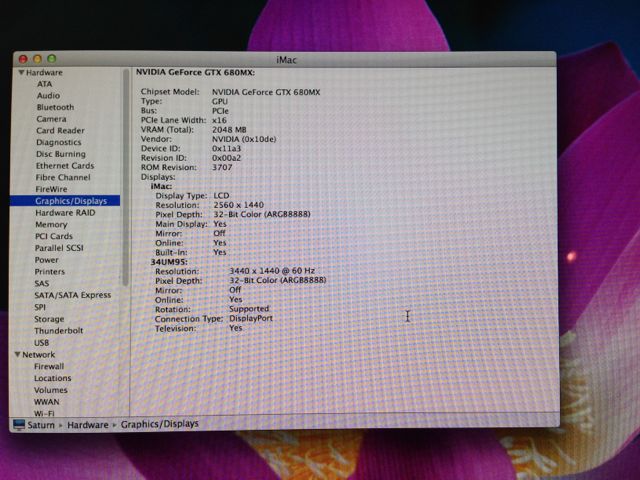The image size is (640, 480).
Task: Click the green zoom button
Action: pyautogui.click(x=52, y=59)
